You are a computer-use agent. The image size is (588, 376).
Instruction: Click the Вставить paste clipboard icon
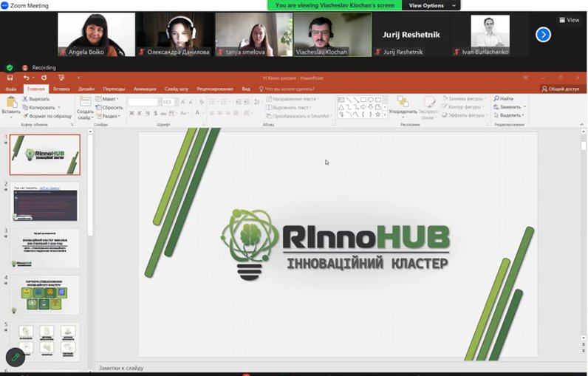pyautogui.click(x=11, y=102)
